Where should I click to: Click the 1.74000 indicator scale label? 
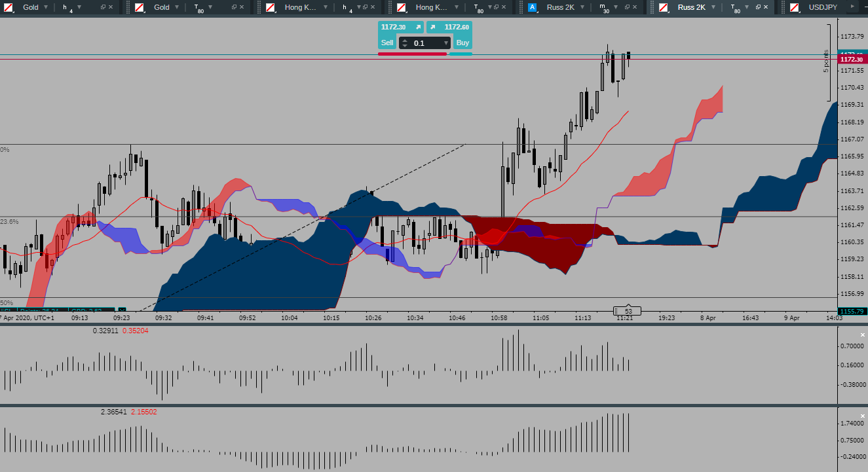(x=852, y=424)
